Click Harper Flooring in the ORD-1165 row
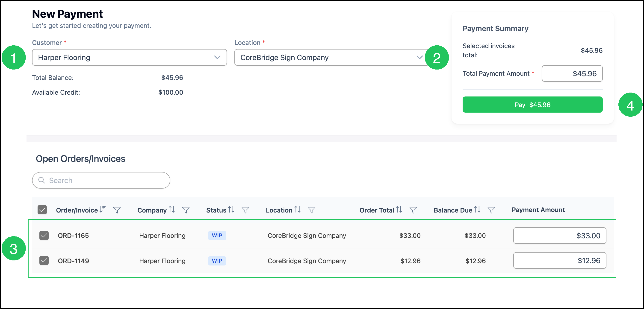644x309 pixels. (x=162, y=236)
